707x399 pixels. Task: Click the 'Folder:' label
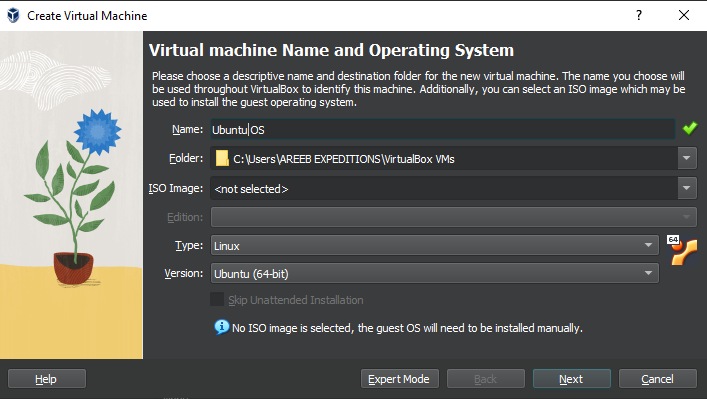pyautogui.click(x=186, y=158)
